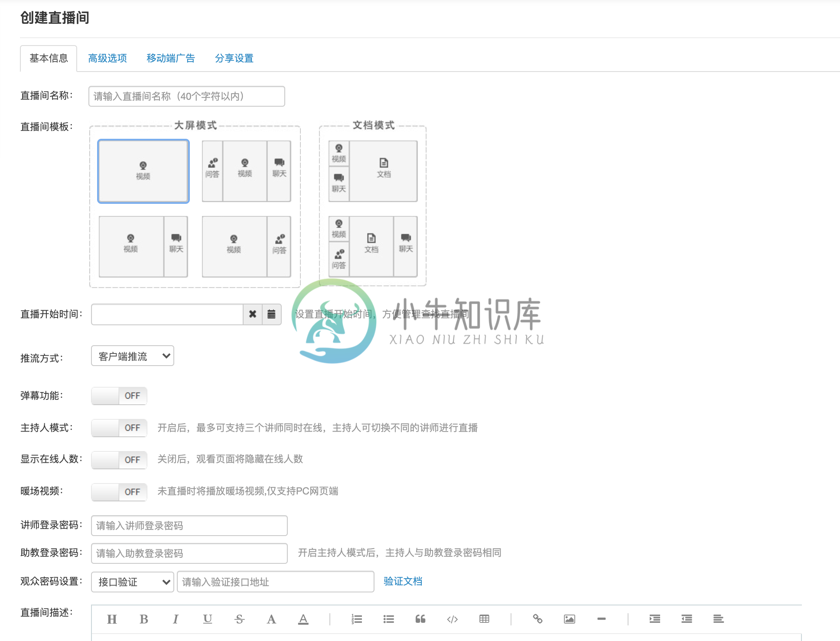840x641 pixels.
Task: Focus the 直播间名称 input field
Action: (x=187, y=96)
